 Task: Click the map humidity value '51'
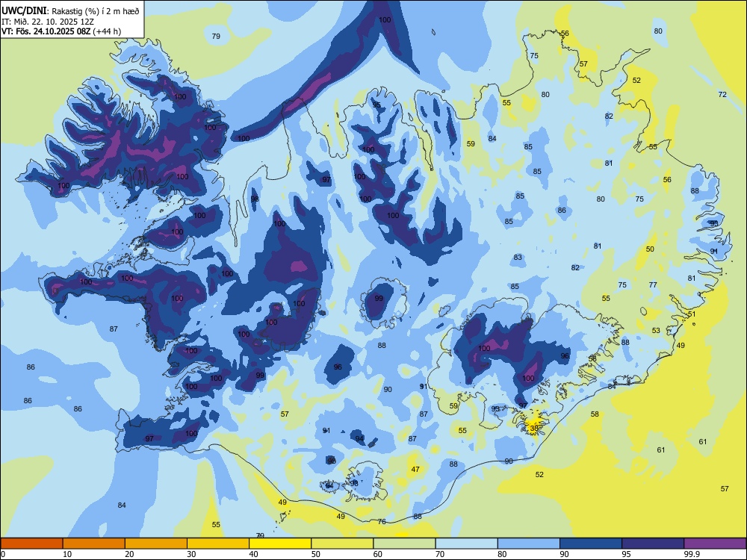tap(692, 314)
